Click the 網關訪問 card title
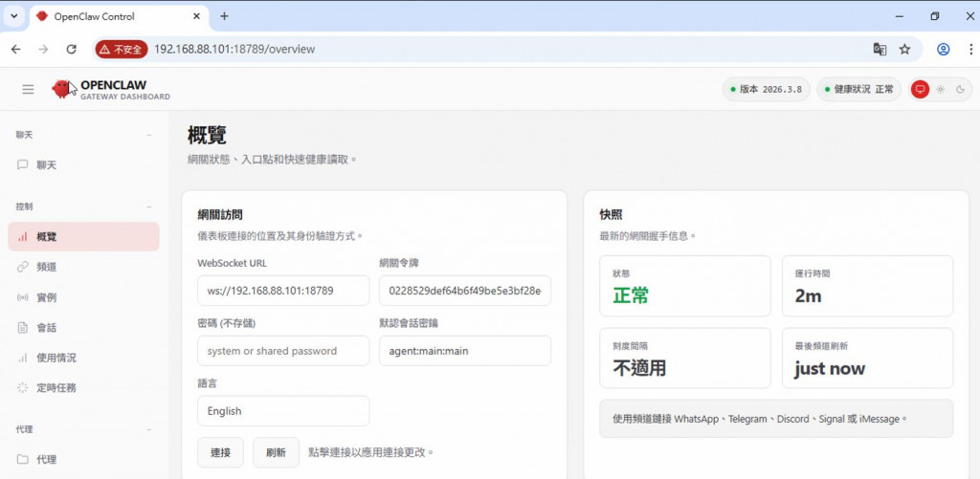980x479 pixels. pyautogui.click(x=220, y=215)
